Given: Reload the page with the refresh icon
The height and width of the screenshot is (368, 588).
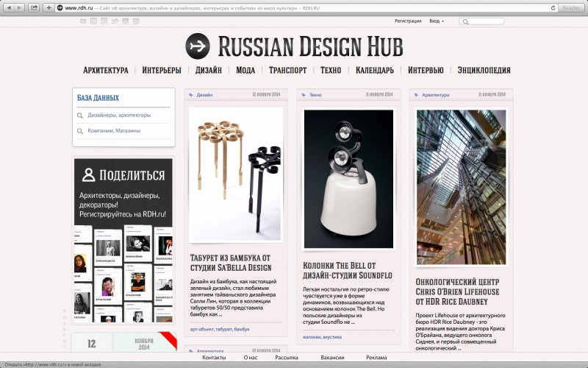Looking at the screenshot, I should tap(553, 7).
